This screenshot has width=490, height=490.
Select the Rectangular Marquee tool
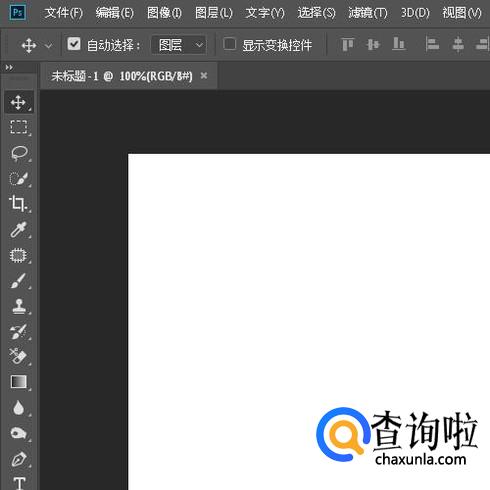pos(18,127)
